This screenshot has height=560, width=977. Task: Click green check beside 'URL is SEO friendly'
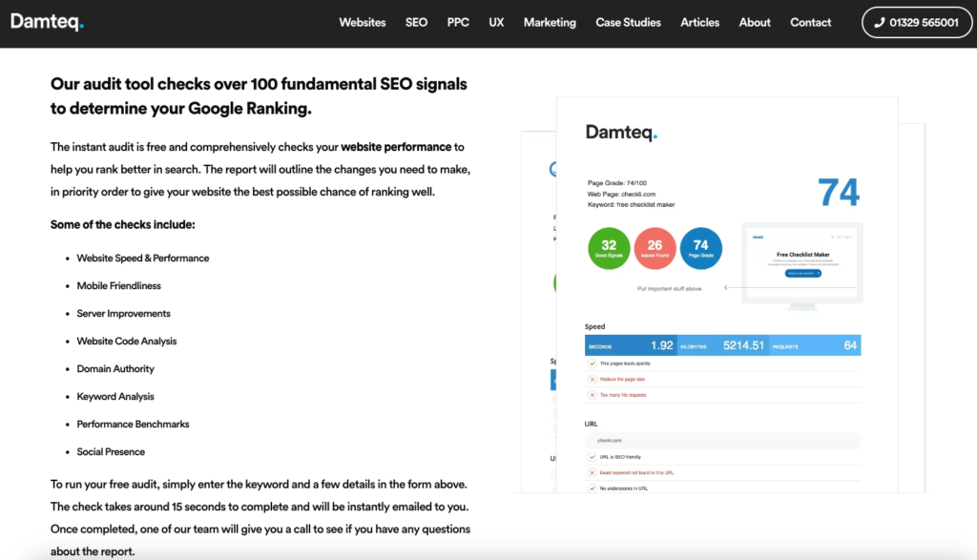click(592, 458)
